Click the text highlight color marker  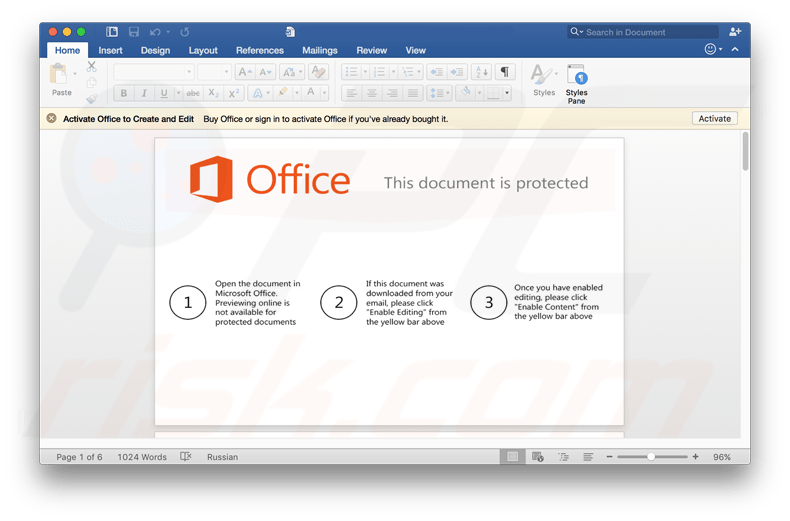pyautogui.click(x=283, y=93)
